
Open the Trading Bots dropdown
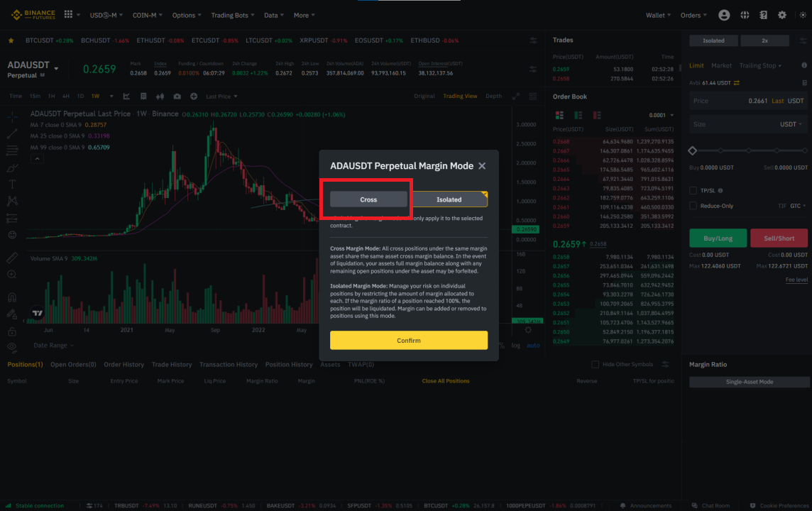233,15
